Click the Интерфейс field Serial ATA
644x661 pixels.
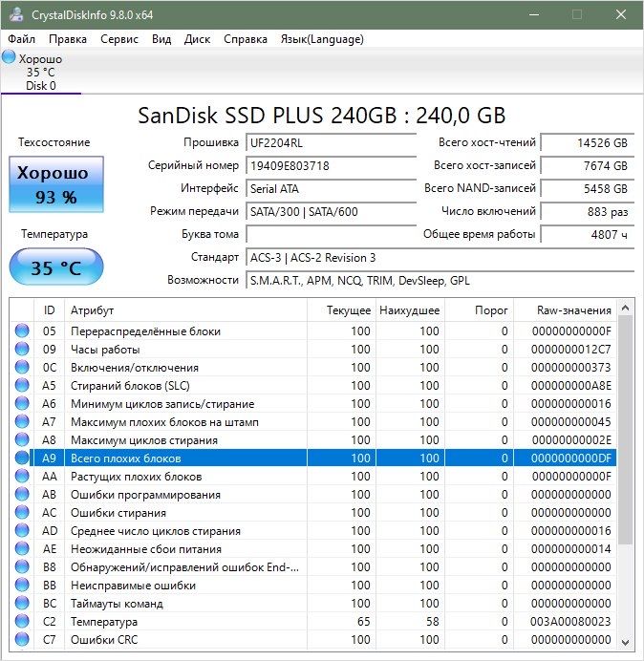coord(331,188)
